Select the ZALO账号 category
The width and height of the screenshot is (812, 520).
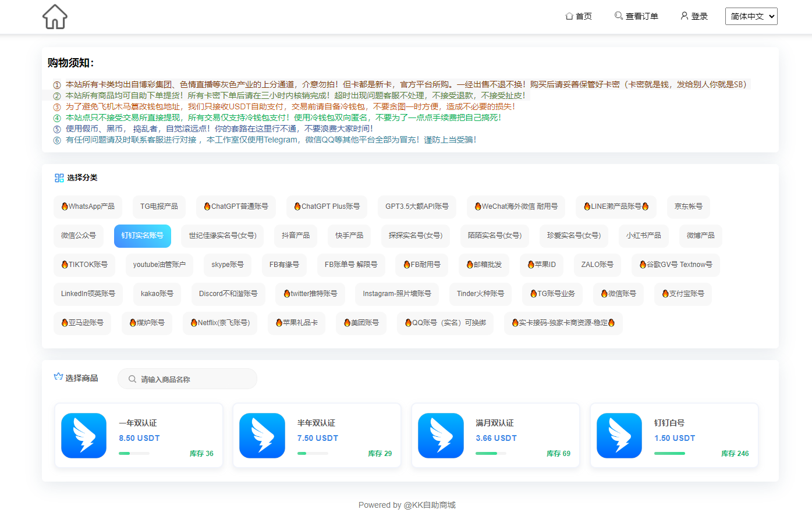click(x=597, y=265)
